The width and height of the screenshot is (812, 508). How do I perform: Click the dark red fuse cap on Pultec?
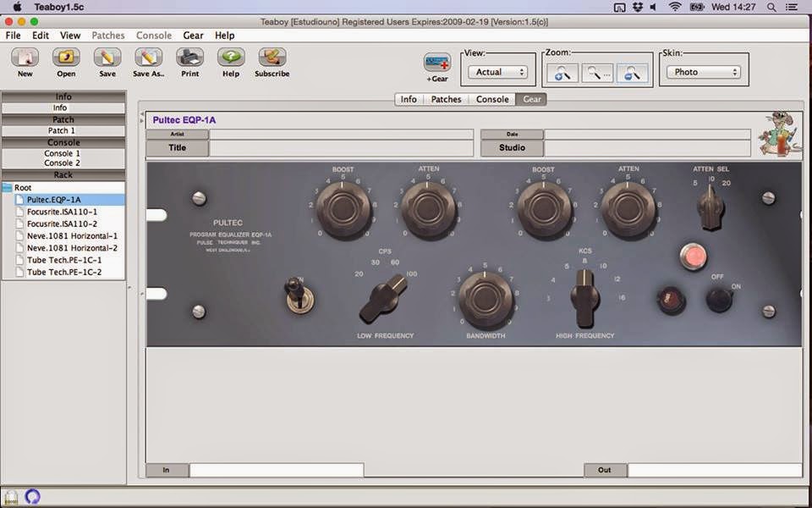(671, 300)
